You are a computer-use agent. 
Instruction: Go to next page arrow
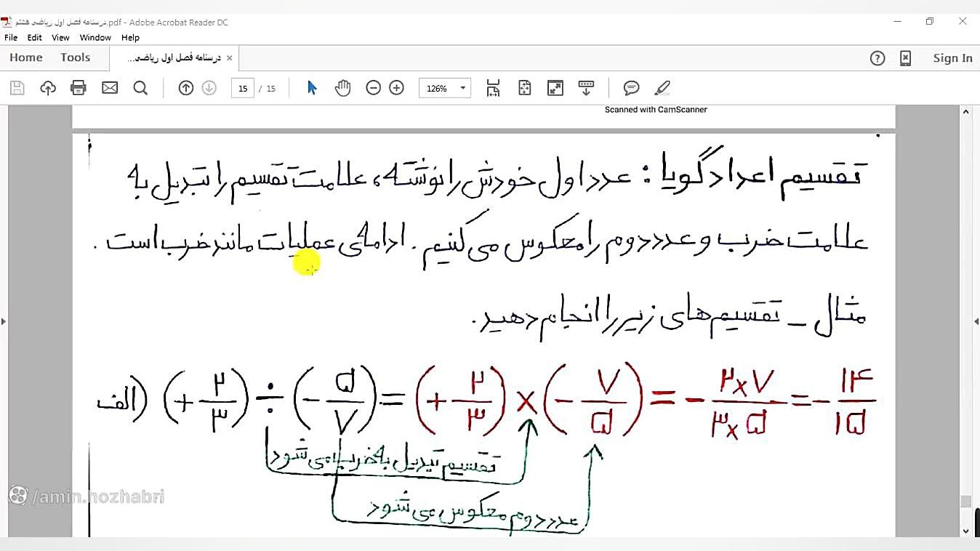click(209, 88)
